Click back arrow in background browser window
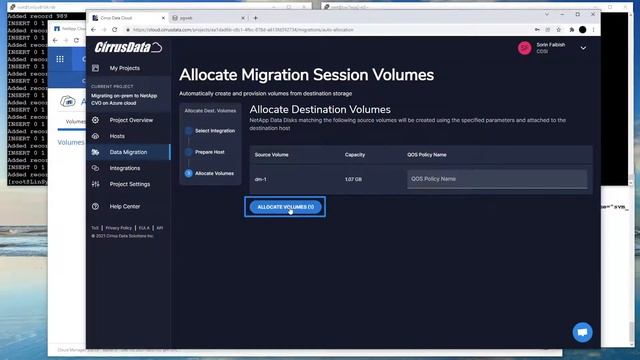Image resolution: width=640 pixels, height=360 pixels. coord(55,40)
